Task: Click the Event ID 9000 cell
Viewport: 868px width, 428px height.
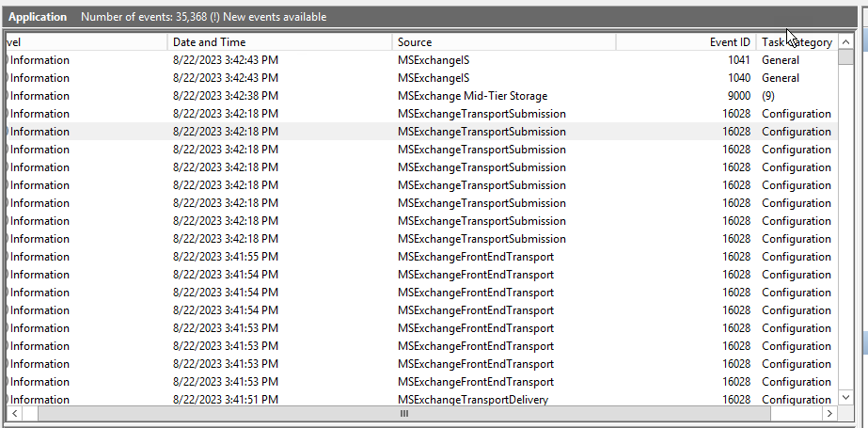Action: [x=739, y=96]
